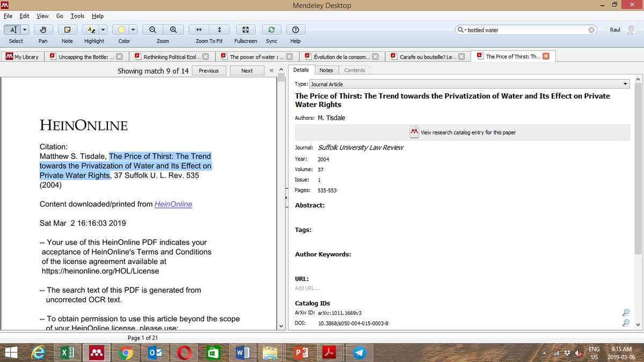The image size is (644, 362).
Task: Click the details pane scrollbar down arrow
Action: 638,325
